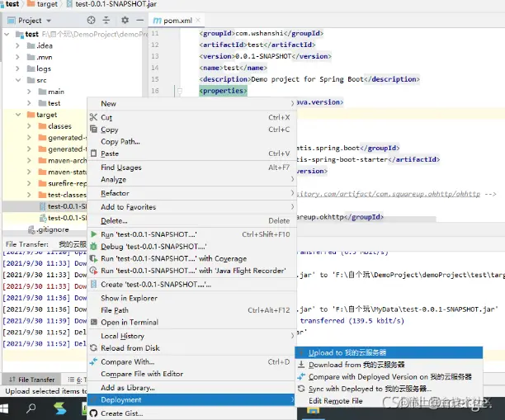The image size is (505, 420).
Task: Collapse the src folder
Action: pyautogui.click(x=18, y=80)
